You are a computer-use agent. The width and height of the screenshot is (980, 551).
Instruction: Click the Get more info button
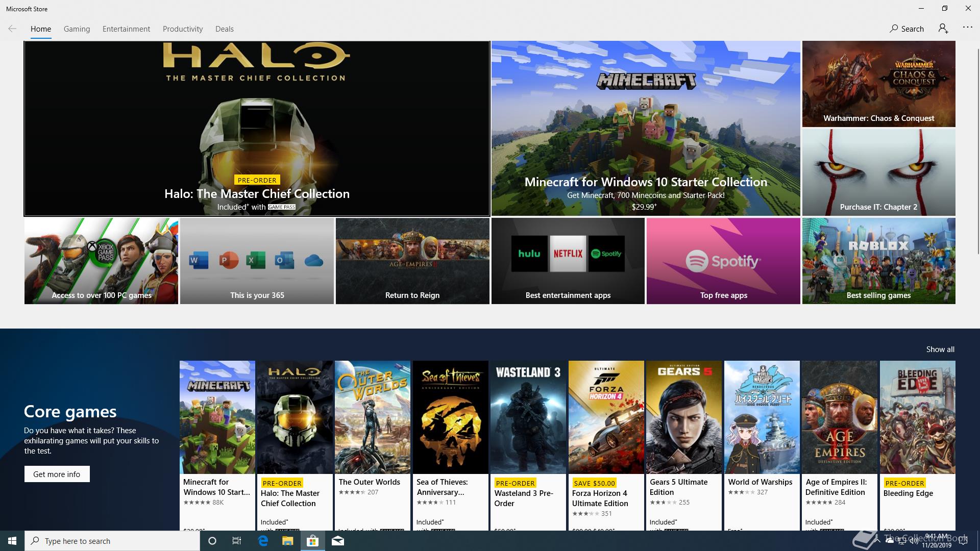point(57,474)
